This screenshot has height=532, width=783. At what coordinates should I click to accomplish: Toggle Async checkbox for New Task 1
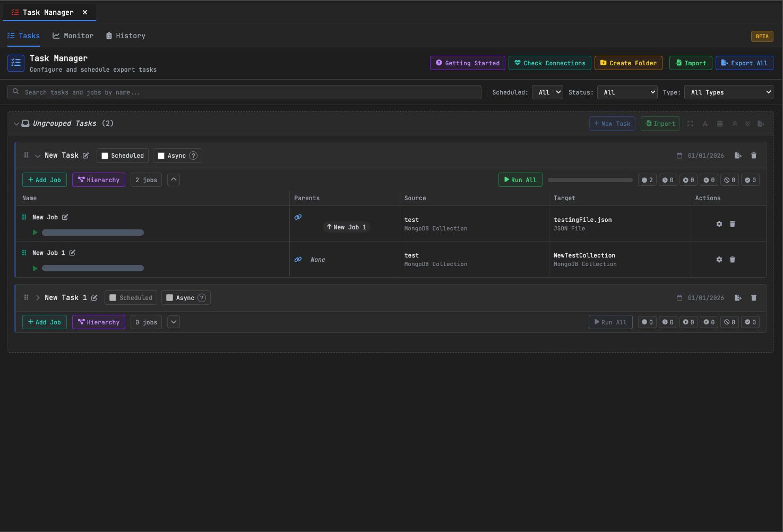tap(170, 298)
